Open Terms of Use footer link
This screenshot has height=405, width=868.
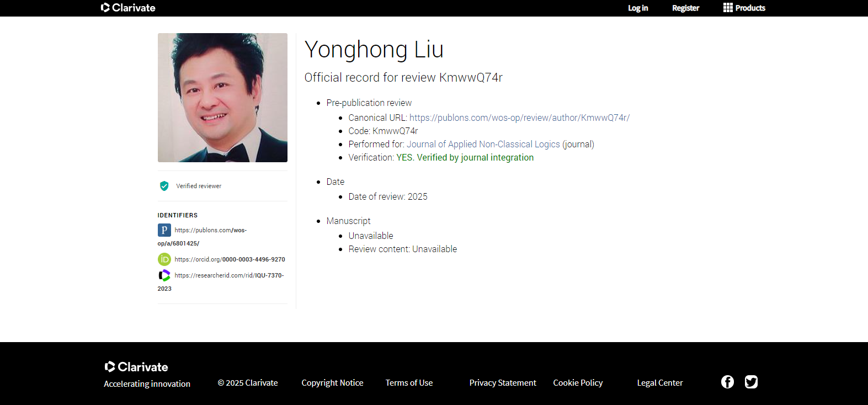(409, 383)
